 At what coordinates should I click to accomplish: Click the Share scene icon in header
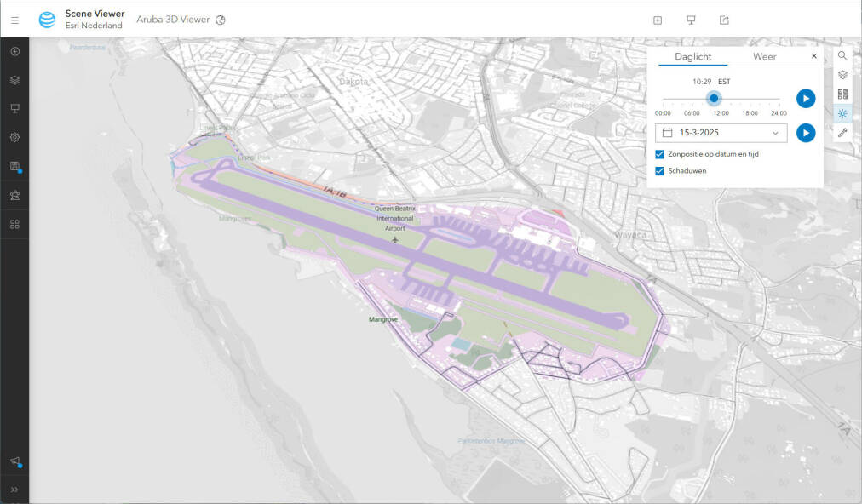pyautogui.click(x=724, y=20)
